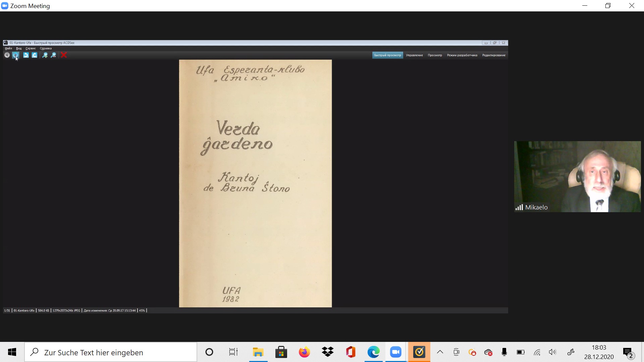Open Firefox from the taskbar
644x362 pixels.
tap(304, 352)
